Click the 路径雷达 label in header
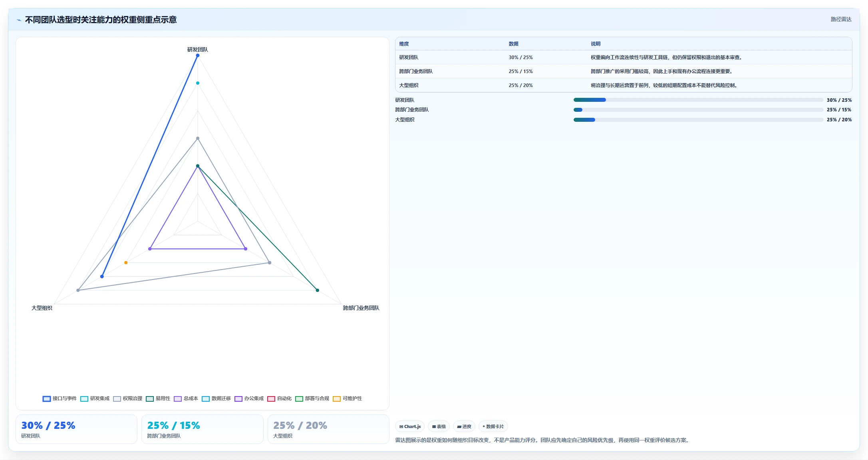The image size is (868, 460). 841,19
